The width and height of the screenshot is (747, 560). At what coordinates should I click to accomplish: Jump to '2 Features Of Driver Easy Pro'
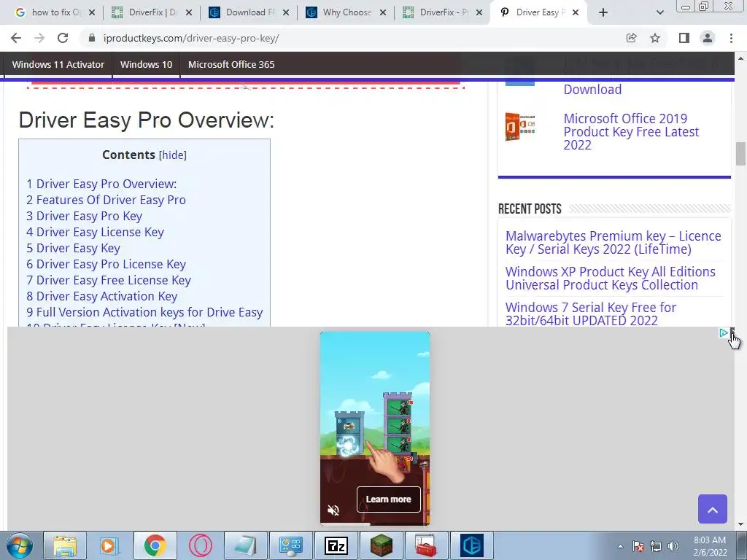tap(106, 200)
